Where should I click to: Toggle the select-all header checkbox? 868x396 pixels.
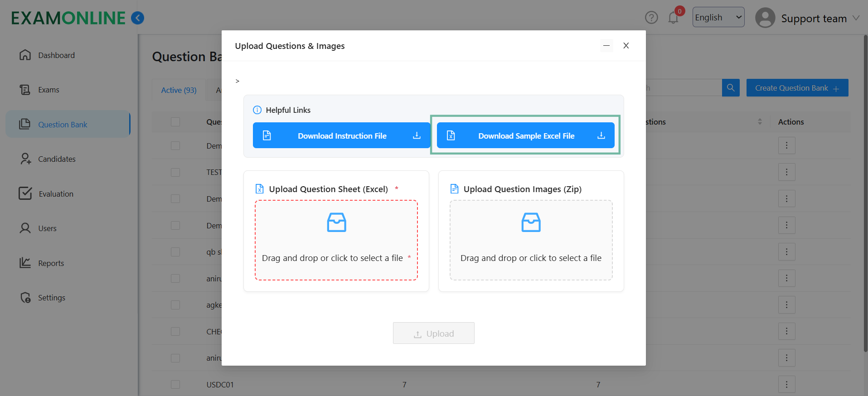pos(175,122)
